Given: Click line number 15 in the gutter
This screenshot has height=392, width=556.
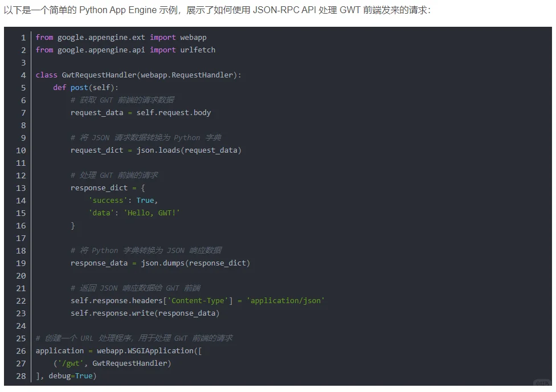Looking at the screenshot, I should coord(21,213).
